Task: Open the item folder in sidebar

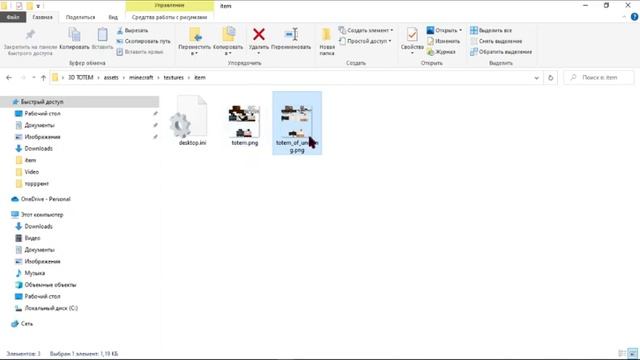Action: point(30,160)
